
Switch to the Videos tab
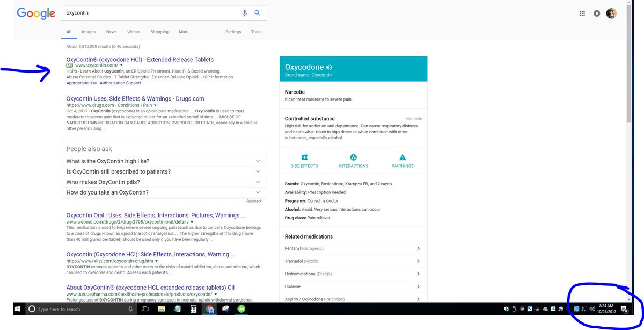(x=134, y=32)
